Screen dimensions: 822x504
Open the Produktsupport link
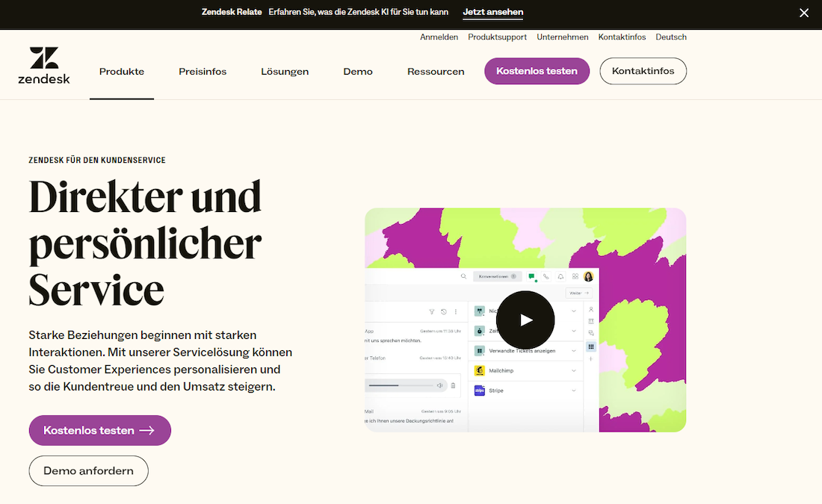pos(497,37)
